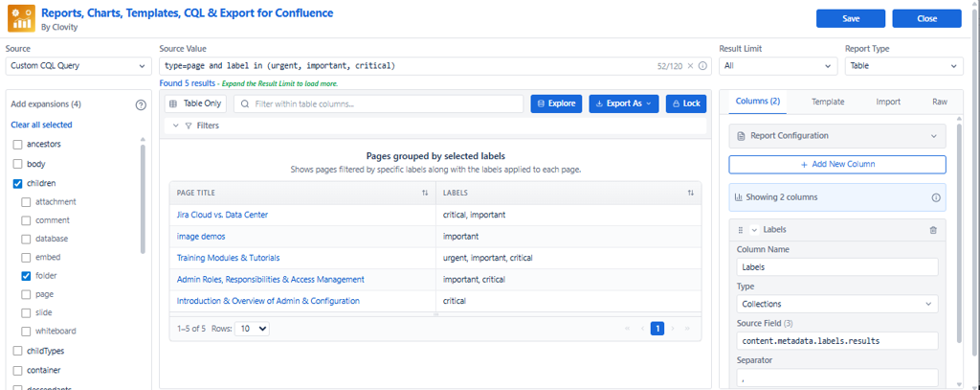980x390 pixels.
Task: Sort by the Labels column sort icon
Action: click(x=691, y=193)
